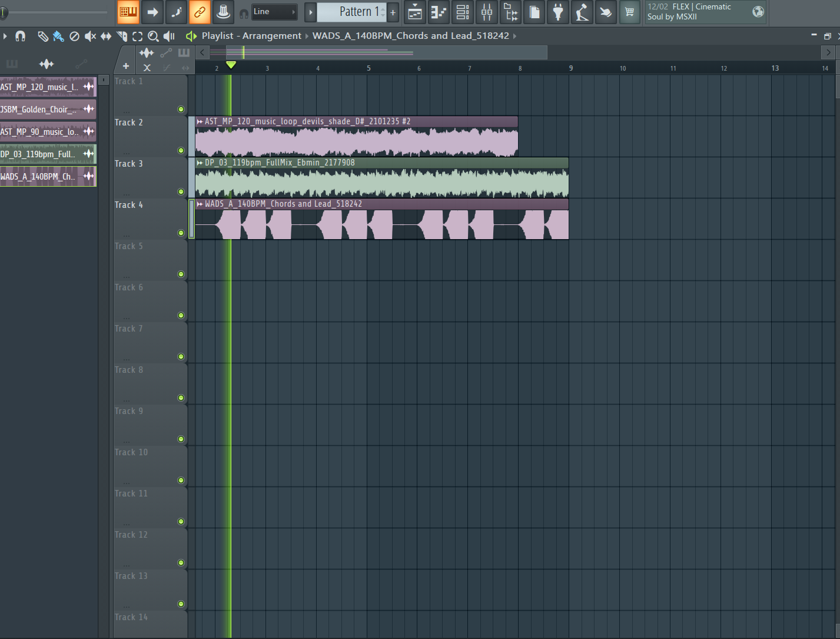Expand the arrow after WADS_A_140BPM clip name
The image size is (840, 639).
tap(514, 36)
